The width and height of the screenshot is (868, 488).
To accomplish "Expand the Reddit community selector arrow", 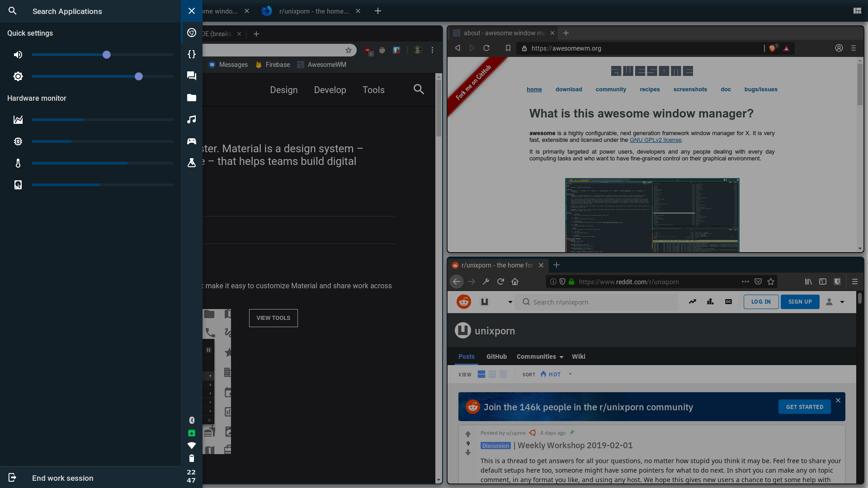I will (x=510, y=302).
